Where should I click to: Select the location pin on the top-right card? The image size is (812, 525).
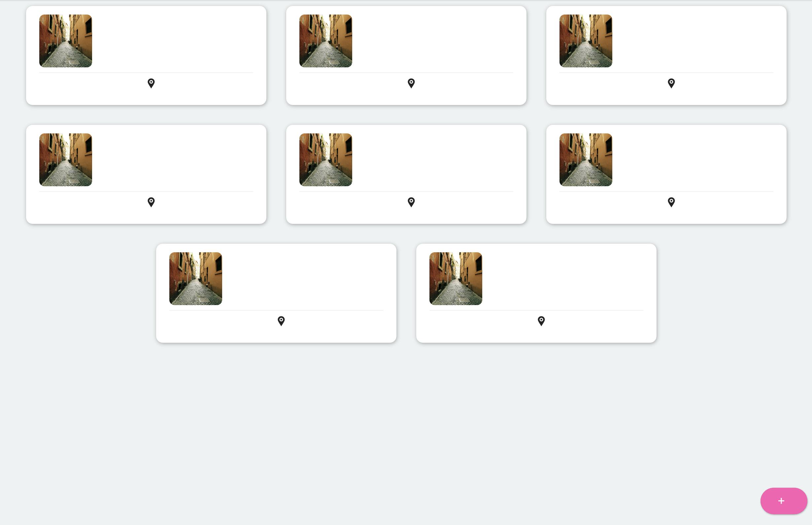(x=671, y=84)
